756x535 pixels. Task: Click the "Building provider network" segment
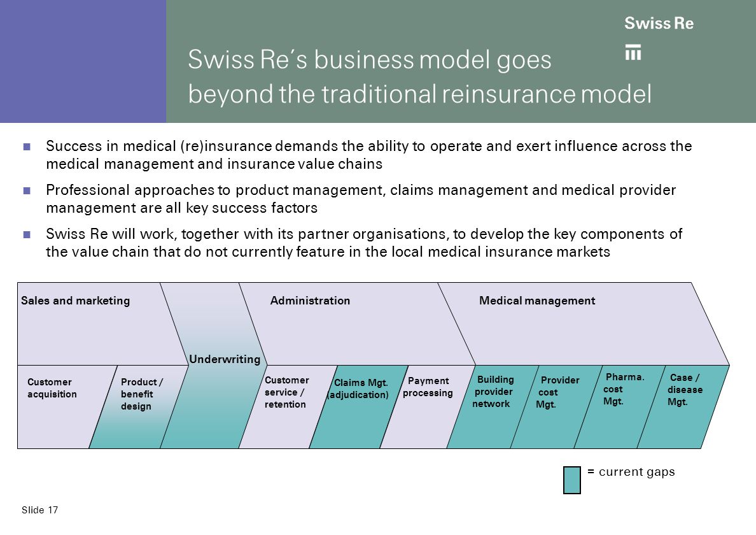click(493, 407)
